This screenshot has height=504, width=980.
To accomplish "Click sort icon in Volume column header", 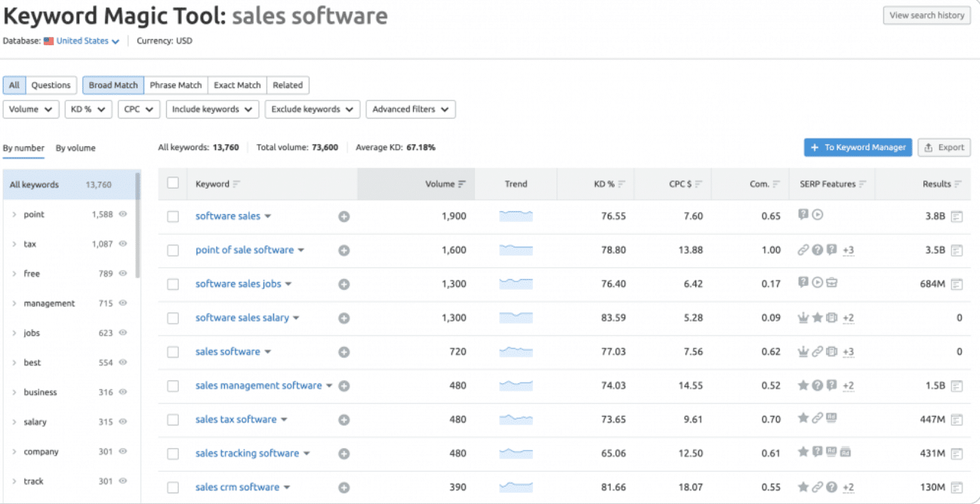I will point(462,184).
